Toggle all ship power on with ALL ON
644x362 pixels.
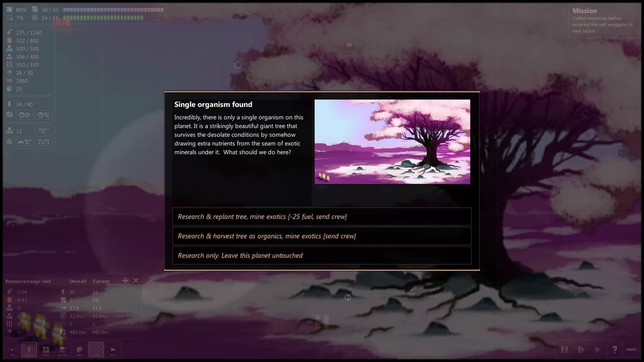pyautogui.click(x=41, y=115)
